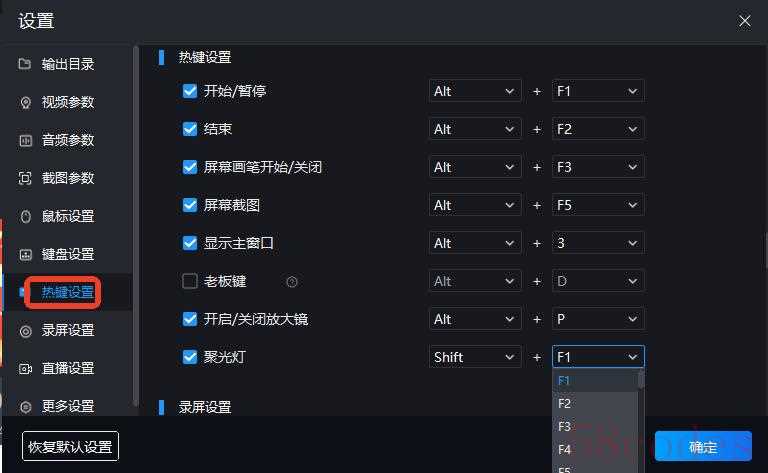Expand the F5 key dropdown for 屏幕截图
This screenshot has width=768, height=473.
[598, 205]
